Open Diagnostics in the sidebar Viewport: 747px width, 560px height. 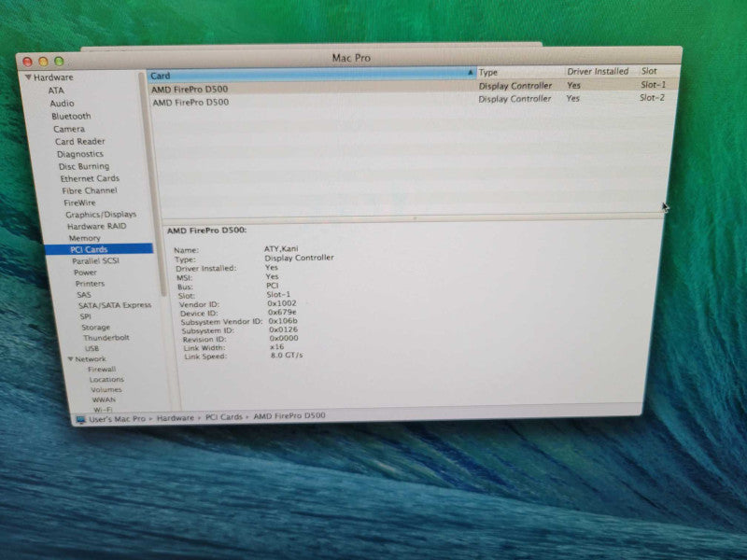pyautogui.click(x=80, y=154)
